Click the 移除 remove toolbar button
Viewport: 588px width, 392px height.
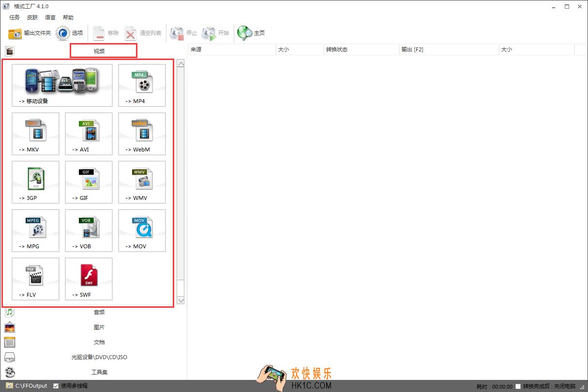[106, 33]
